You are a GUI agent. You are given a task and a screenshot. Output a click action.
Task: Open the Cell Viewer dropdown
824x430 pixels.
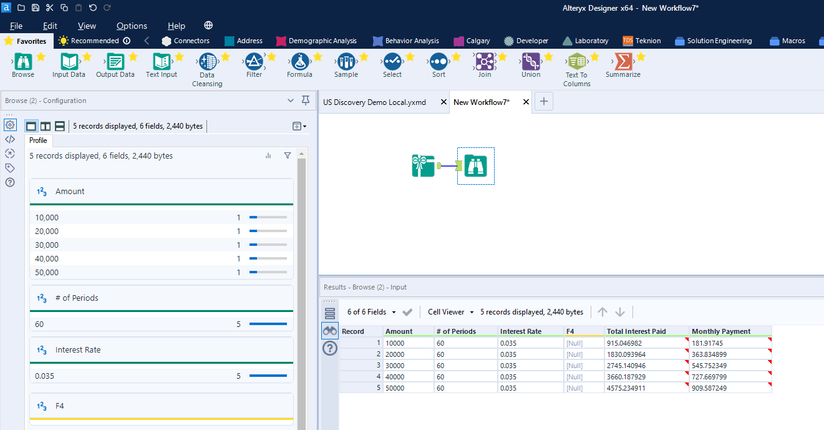coord(449,312)
